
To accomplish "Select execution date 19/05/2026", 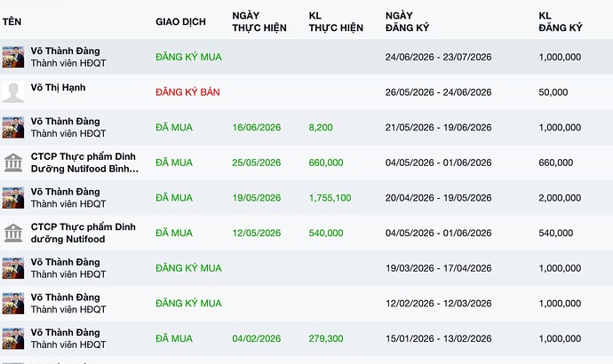I will pos(257,198).
